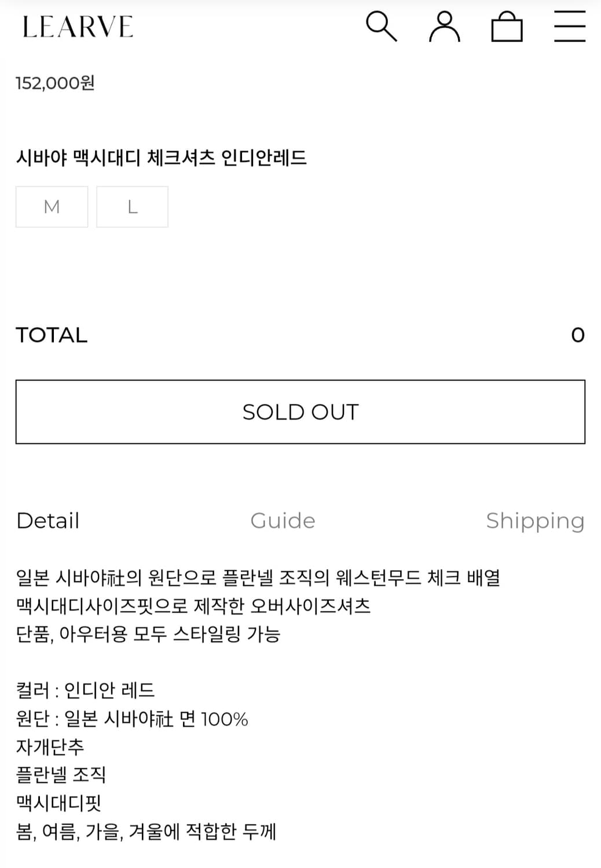The width and height of the screenshot is (601, 868).
Task: Click the 자개단추 detail line
Action: [x=50, y=746]
